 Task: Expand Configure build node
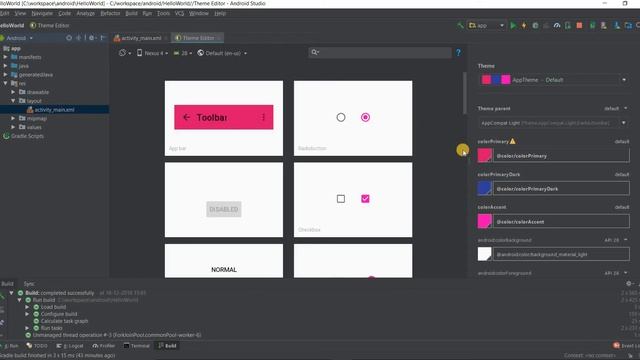click(27, 314)
